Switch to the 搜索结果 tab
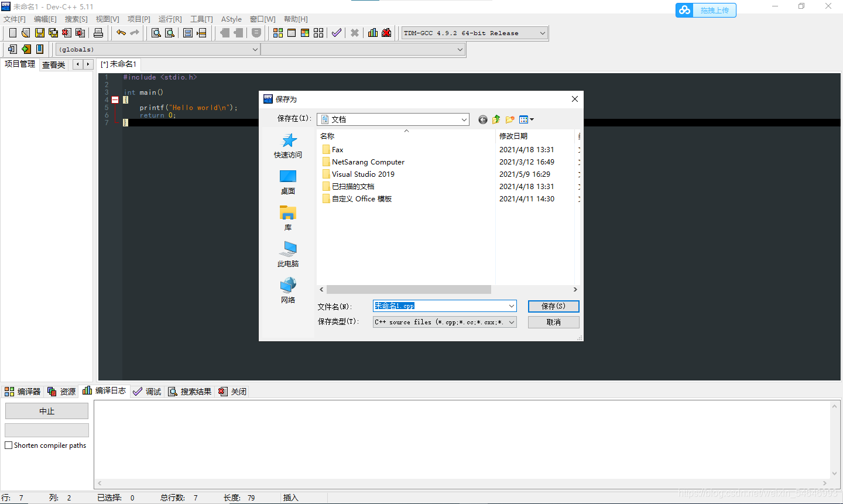 [x=190, y=392]
